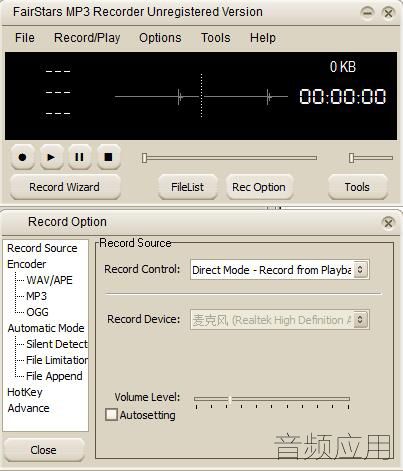The image size is (403, 471).
Task: Click the Tools button below the volume slider
Action: tap(357, 187)
